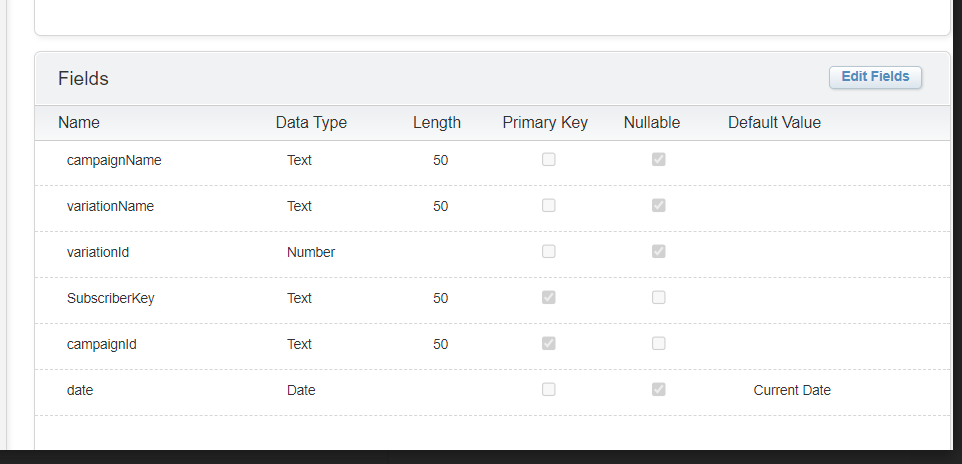This screenshot has width=962, height=464.
Task: Toggle Primary Key checkbox for variationName
Action: click(x=548, y=206)
